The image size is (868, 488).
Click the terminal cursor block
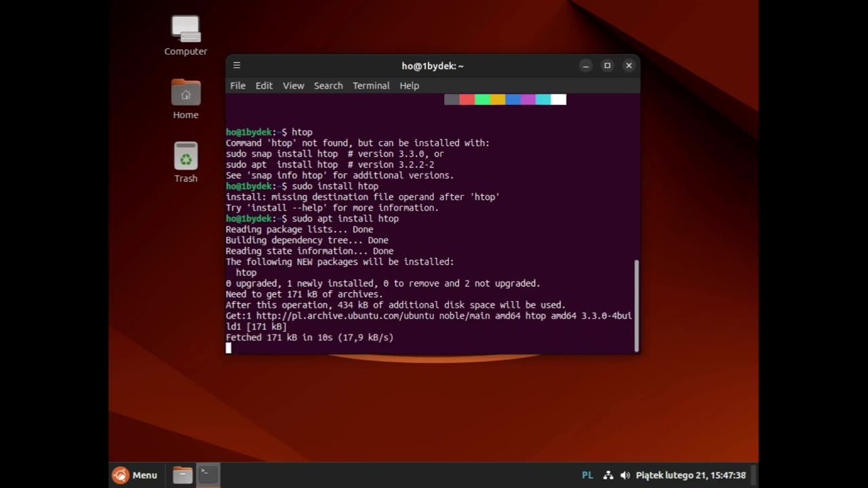[229, 348]
